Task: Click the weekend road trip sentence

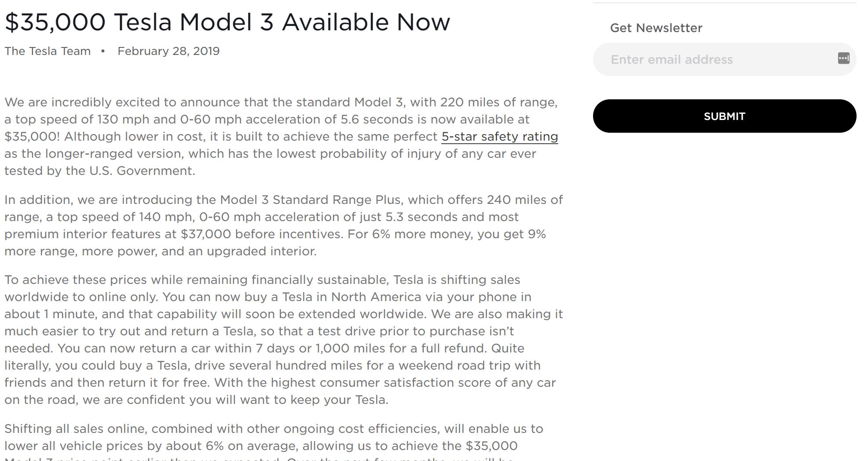Action: tap(273, 366)
